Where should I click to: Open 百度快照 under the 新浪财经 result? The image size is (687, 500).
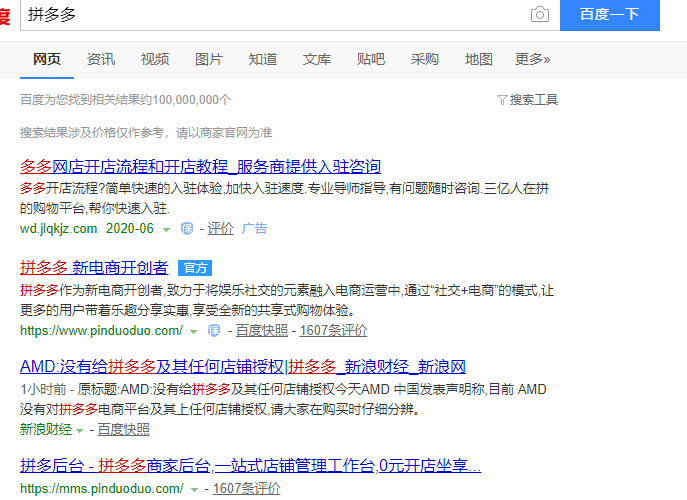[x=123, y=429]
